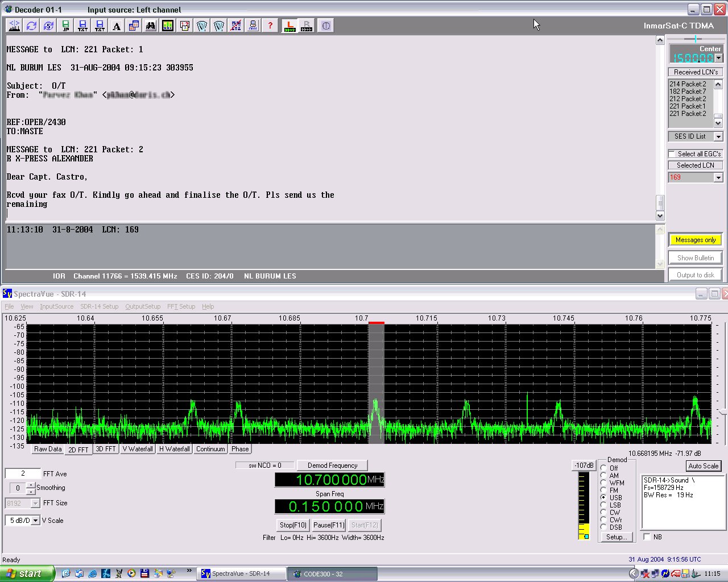Click the green save JP disk icon
The width and height of the screenshot is (728, 582).
pyautogui.click(x=65, y=26)
